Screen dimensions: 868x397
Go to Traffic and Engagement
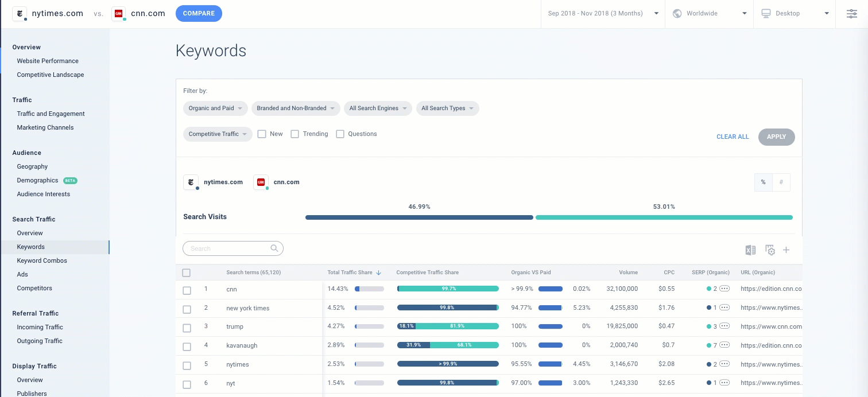tap(51, 114)
